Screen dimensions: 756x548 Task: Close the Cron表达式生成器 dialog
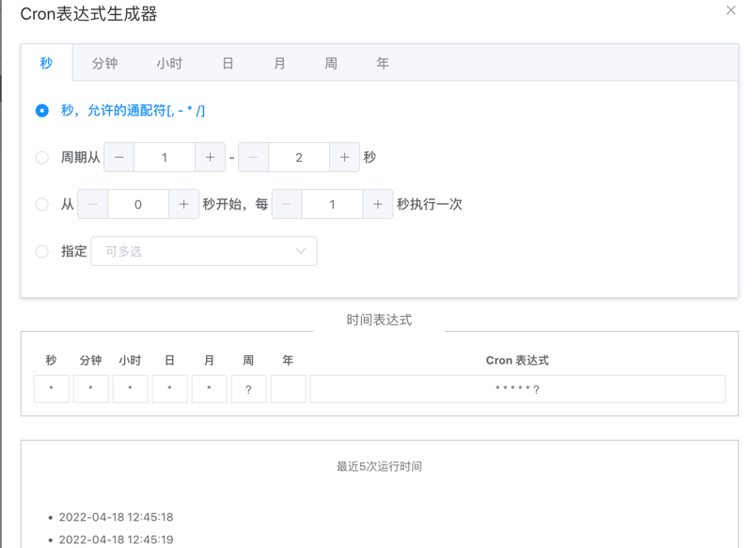coord(731,10)
